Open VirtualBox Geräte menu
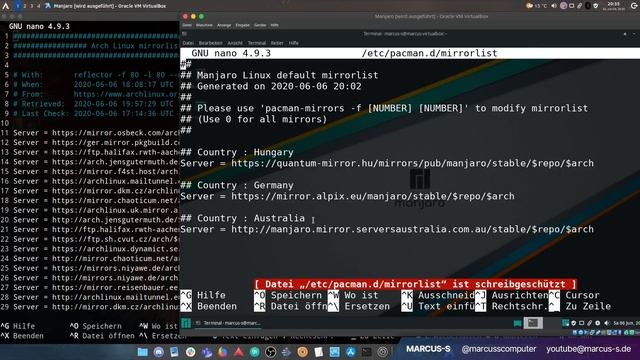Image resolution: width=640 pixels, height=360 pixels. tap(260, 25)
